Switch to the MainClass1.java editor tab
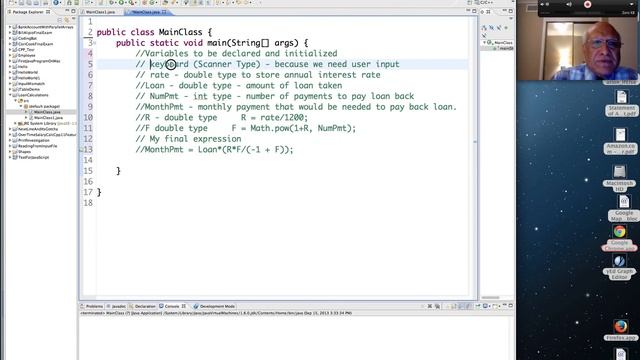Image resolution: width=640 pixels, height=360 pixels. click(x=100, y=12)
